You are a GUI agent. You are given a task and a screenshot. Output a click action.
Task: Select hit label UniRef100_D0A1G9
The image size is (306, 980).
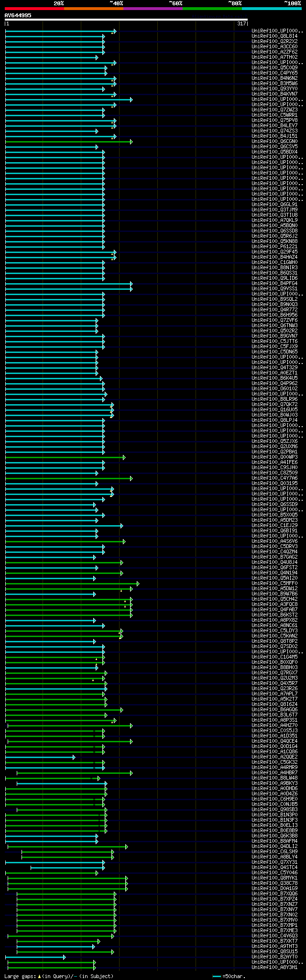click(x=274, y=888)
